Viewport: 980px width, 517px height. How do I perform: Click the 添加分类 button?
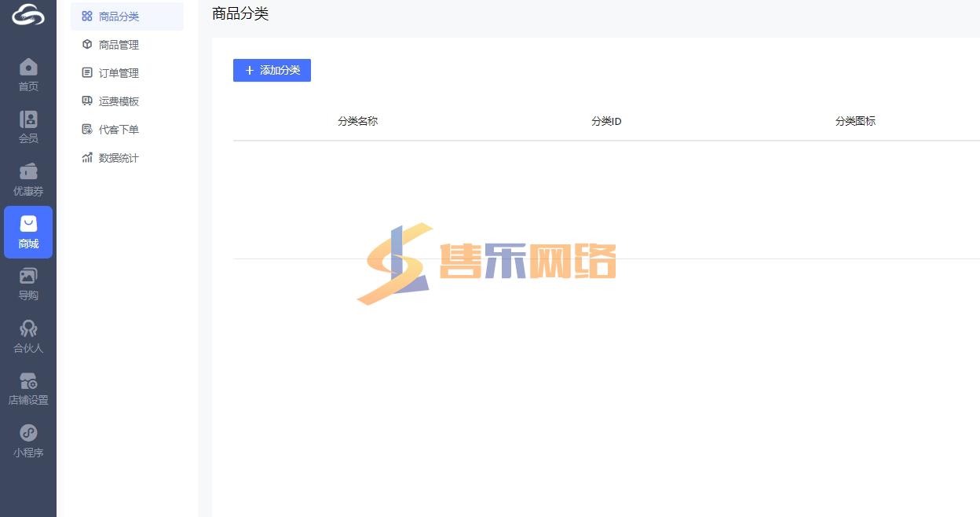pos(272,71)
